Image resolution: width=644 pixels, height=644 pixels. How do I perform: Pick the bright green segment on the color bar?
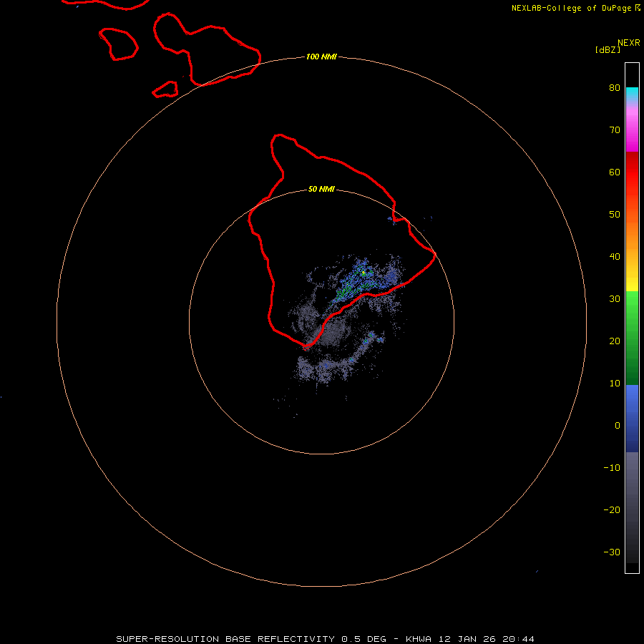click(x=632, y=303)
